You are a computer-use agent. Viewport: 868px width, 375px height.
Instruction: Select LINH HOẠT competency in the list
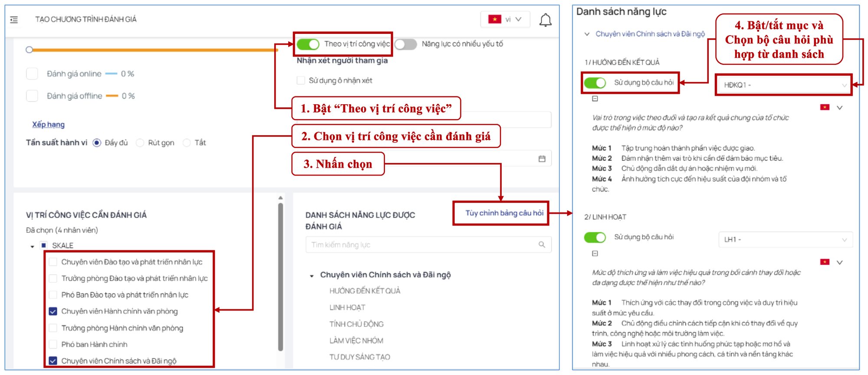coord(347,308)
